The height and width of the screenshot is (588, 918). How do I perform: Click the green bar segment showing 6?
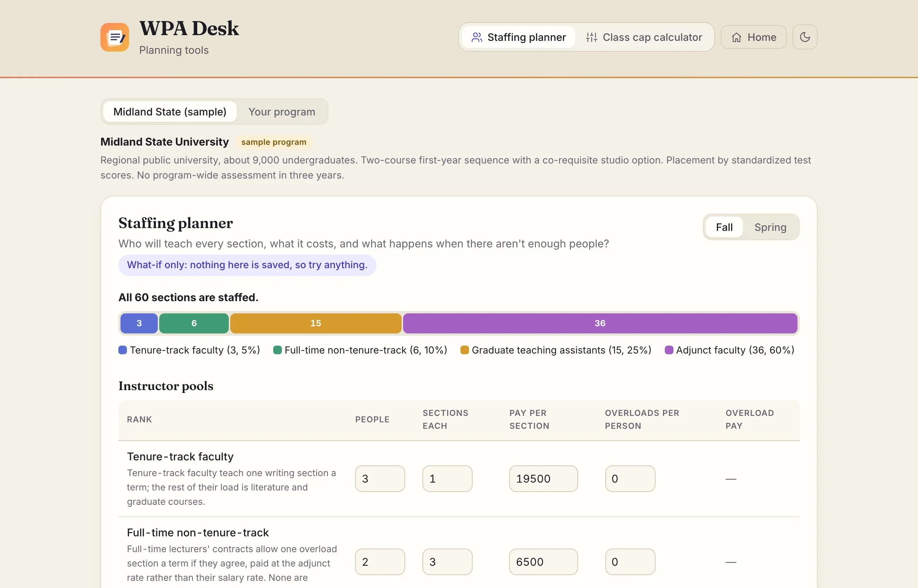(194, 323)
